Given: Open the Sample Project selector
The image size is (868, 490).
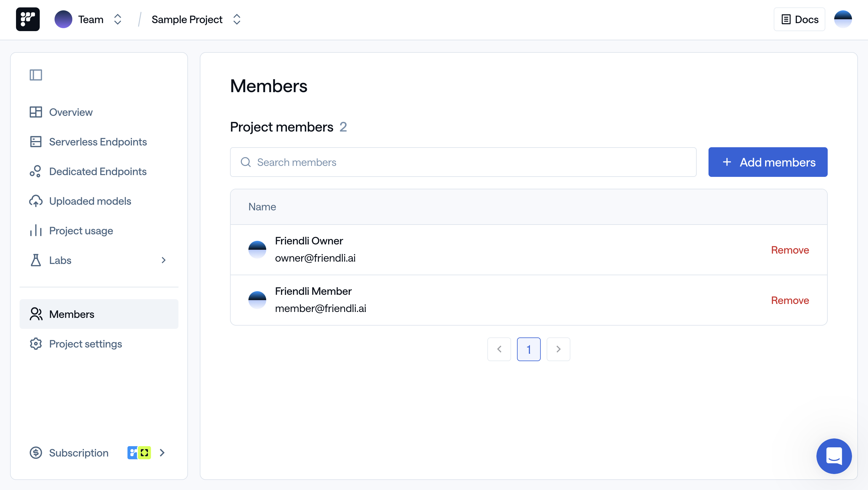Looking at the screenshot, I should [x=237, y=19].
